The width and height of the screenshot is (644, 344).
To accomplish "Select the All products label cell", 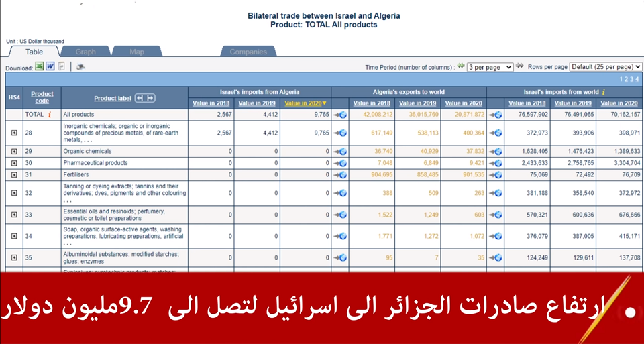I will (125, 115).
